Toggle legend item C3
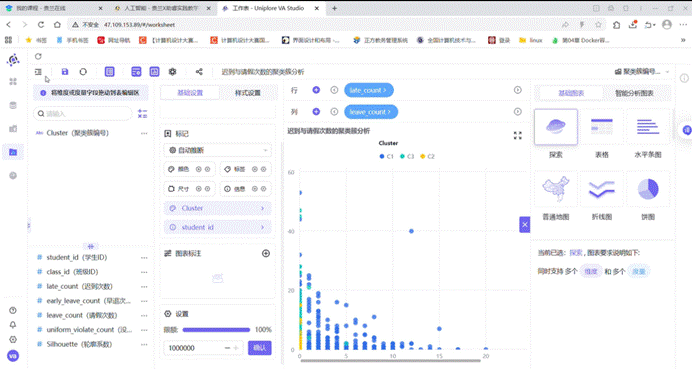 click(407, 156)
